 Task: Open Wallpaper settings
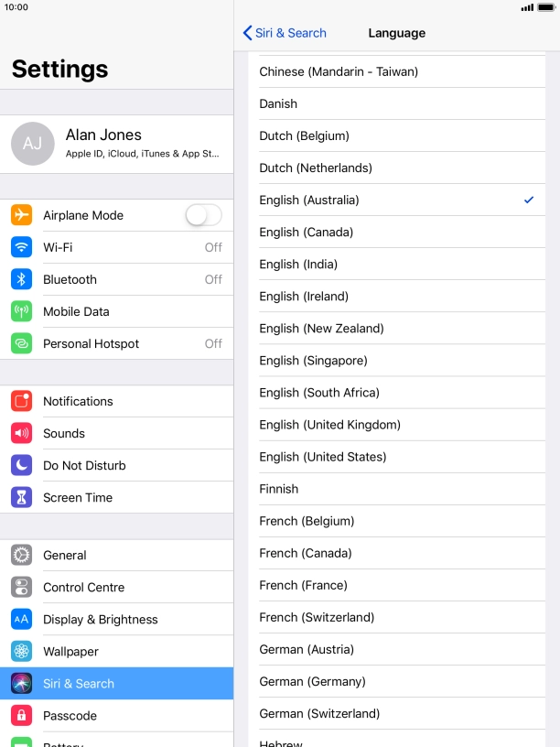[x=117, y=651]
